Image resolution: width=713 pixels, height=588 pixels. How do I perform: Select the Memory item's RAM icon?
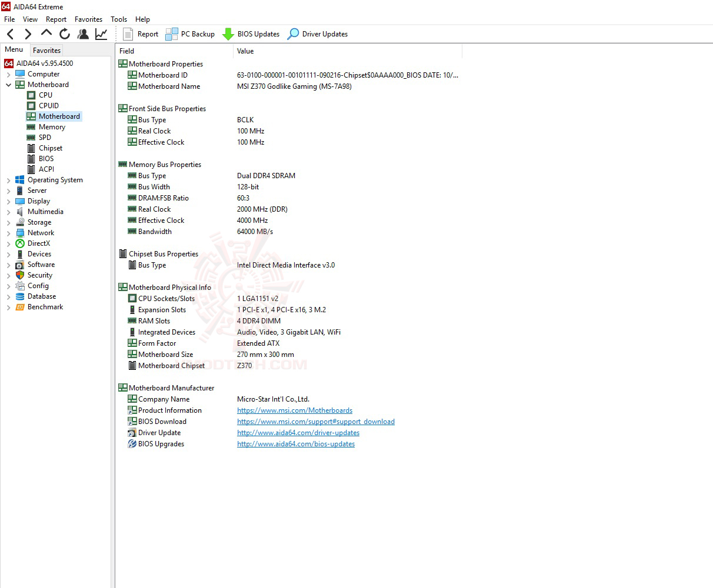(31, 127)
